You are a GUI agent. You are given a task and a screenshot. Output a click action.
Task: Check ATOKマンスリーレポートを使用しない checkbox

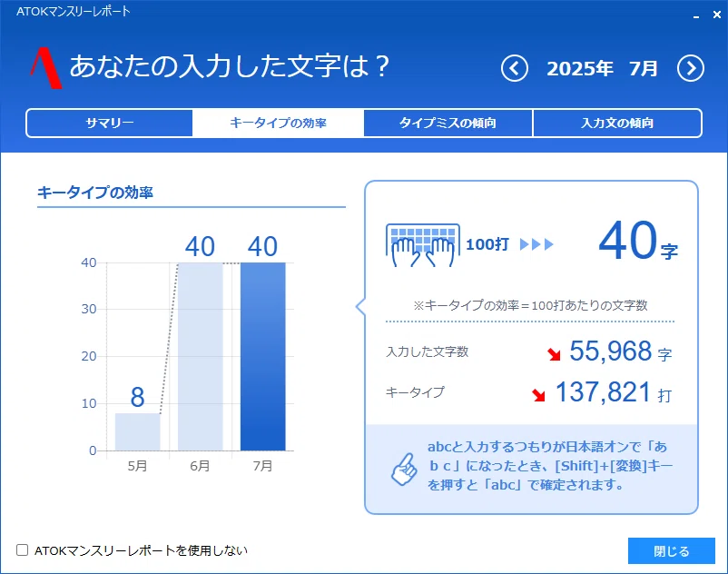click(23, 550)
